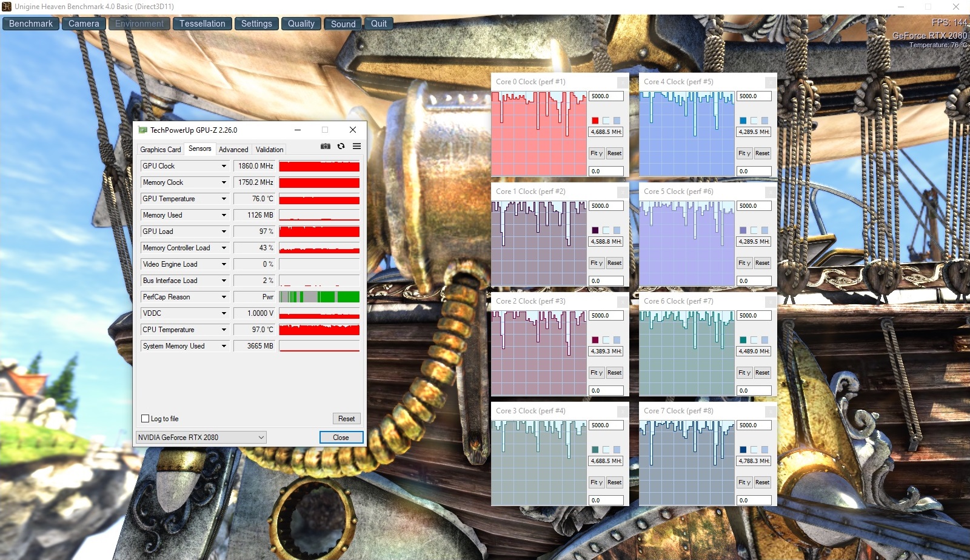This screenshot has width=970, height=560.
Task: Expand the GPU Load sensor dropdown
Action: pos(224,232)
